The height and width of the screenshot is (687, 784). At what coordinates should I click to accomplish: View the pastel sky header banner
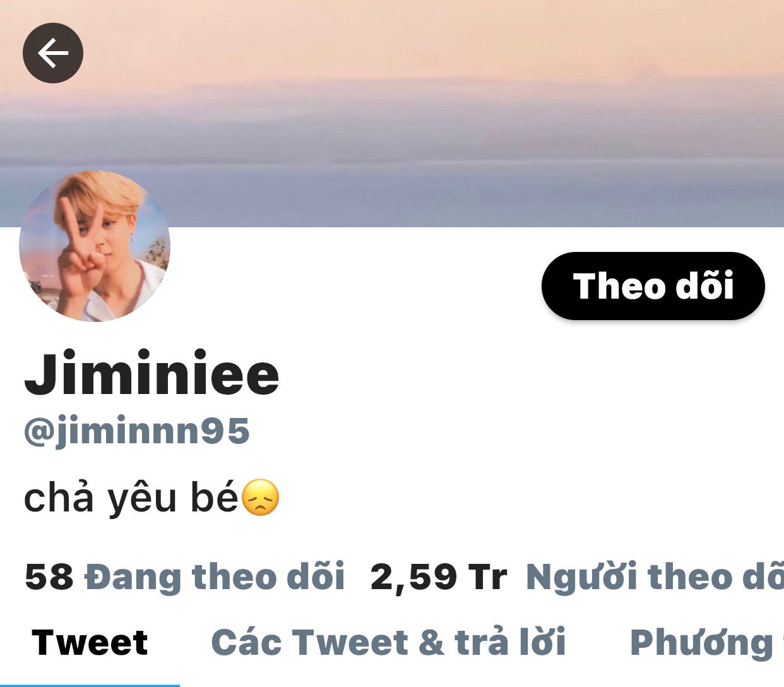[x=392, y=114]
